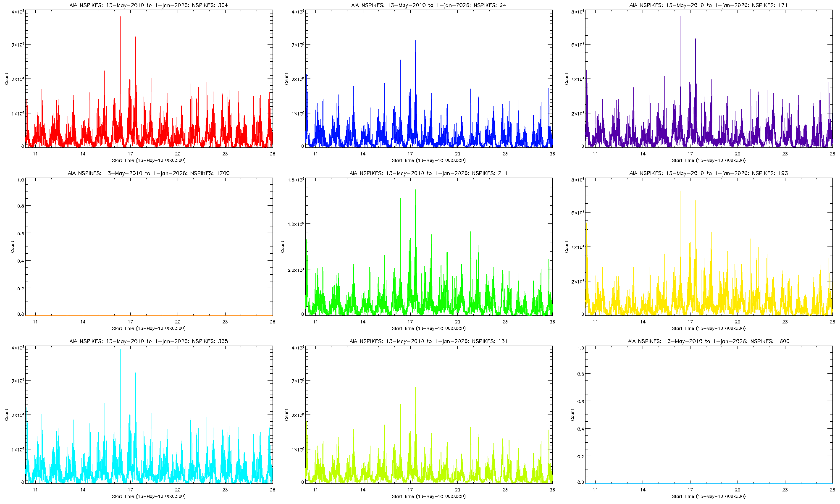Select the cyan plot title NSPIKES: 335
Viewport: 840px width, 504px height.
[149, 341]
